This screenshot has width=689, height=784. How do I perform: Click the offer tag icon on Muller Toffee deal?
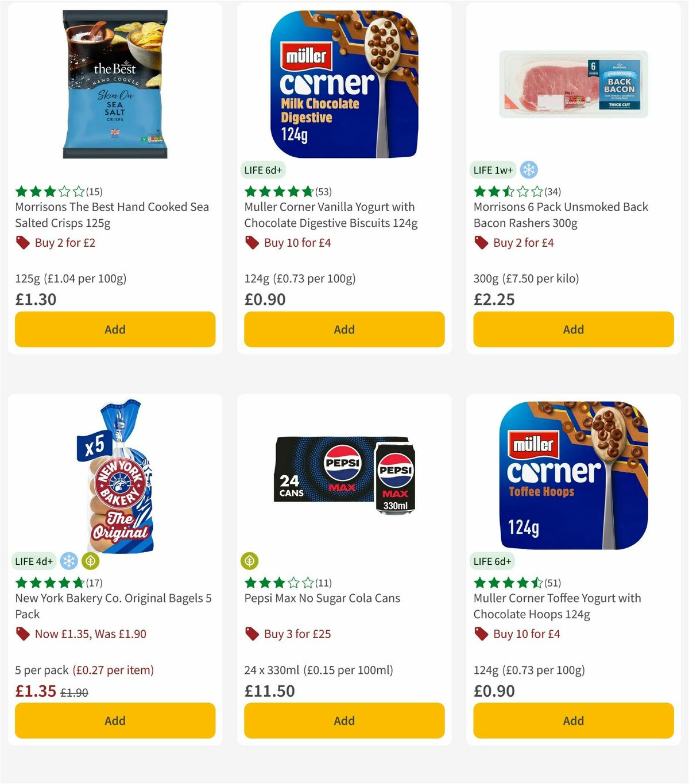point(482,634)
